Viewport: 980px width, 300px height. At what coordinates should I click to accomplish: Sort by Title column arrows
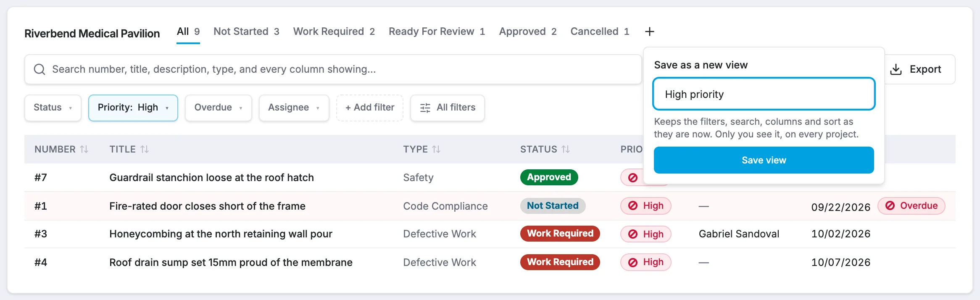(x=145, y=149)
